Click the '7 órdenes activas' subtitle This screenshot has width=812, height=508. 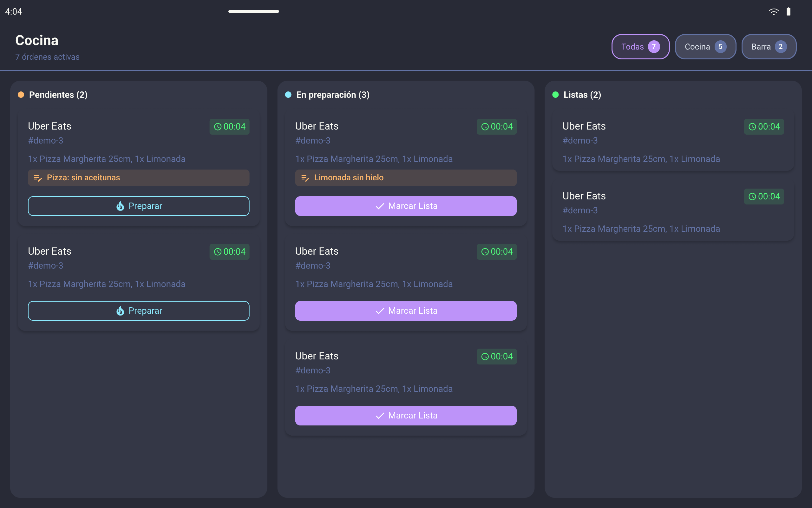pyautogui.click(x=47, y=57)
